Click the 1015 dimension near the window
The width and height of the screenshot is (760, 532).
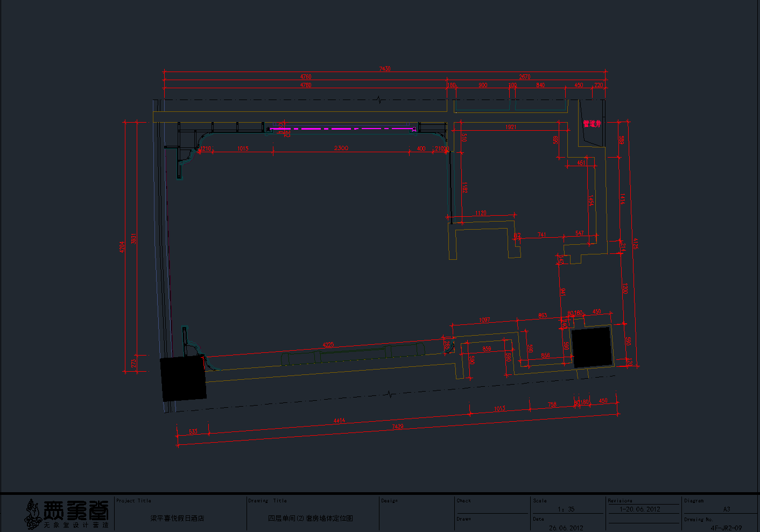point(243,148)
